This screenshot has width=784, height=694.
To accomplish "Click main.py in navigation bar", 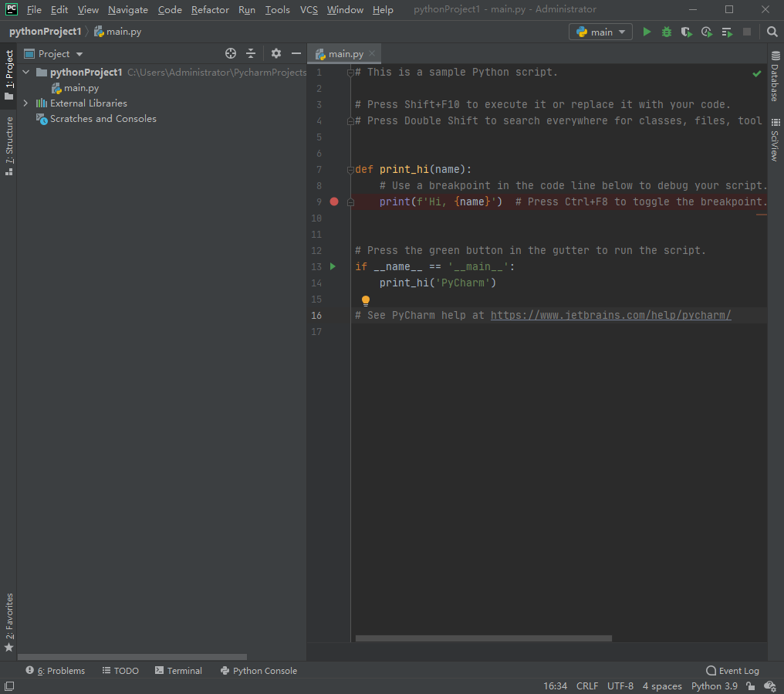I will pyautogui.click(x=118, y=32).
